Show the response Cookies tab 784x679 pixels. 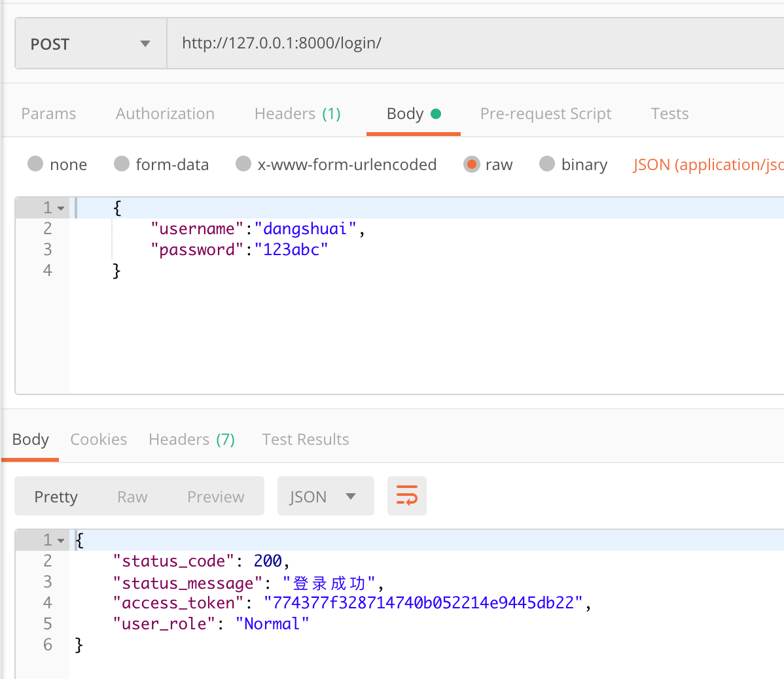(98, 440)
